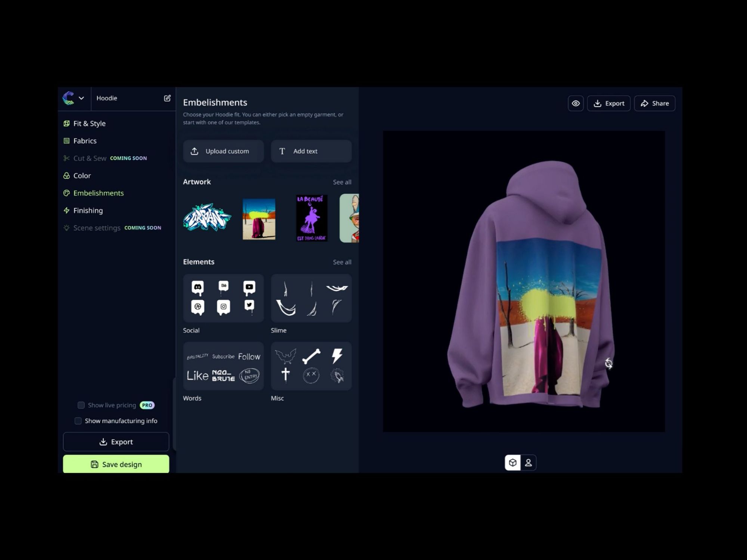Screen dimensions: 747x560
Task: Click the rotate icon on hoodie
Action: (x=608, y=363)
